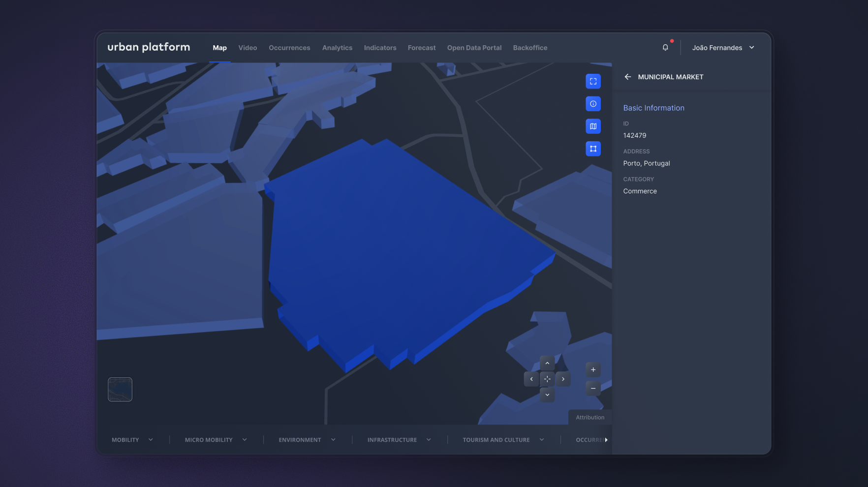This screenshot has height=487, width=868.
Task: Click the Attribution button
Action: 590,417
